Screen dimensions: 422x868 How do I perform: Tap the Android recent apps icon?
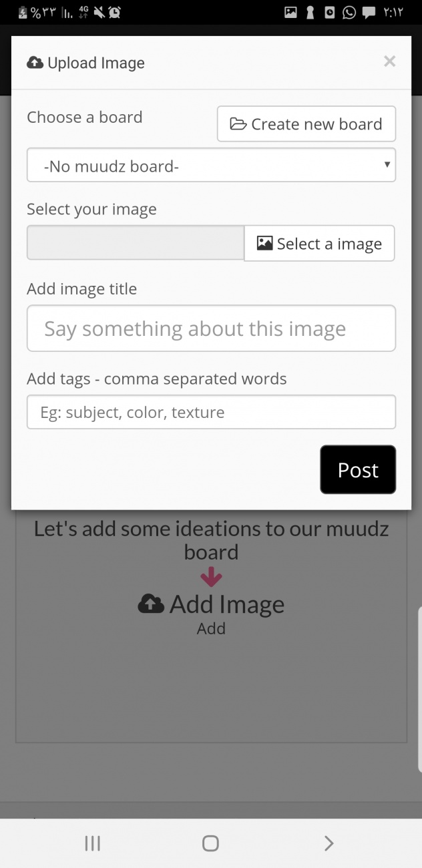(x=93, y=843)
